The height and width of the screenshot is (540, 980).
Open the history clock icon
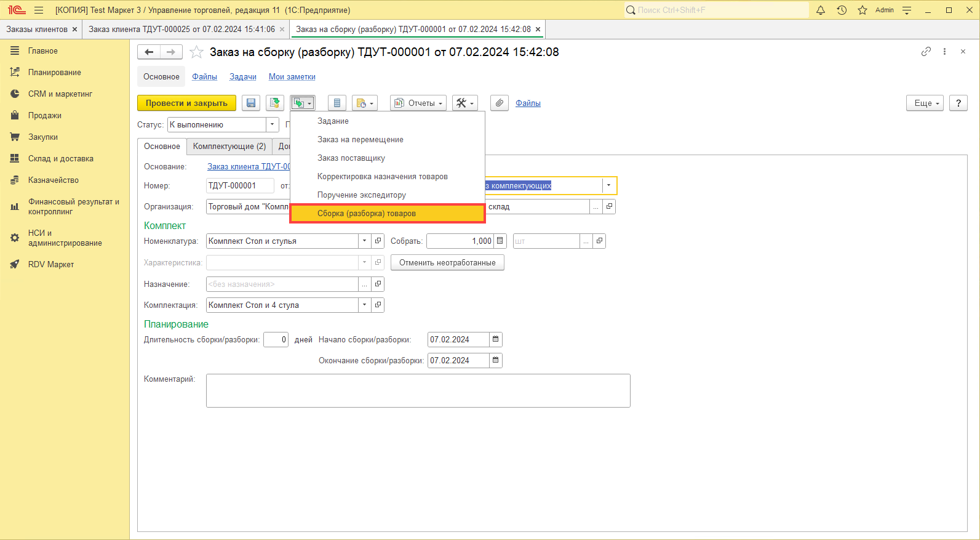tap(842, 10)
